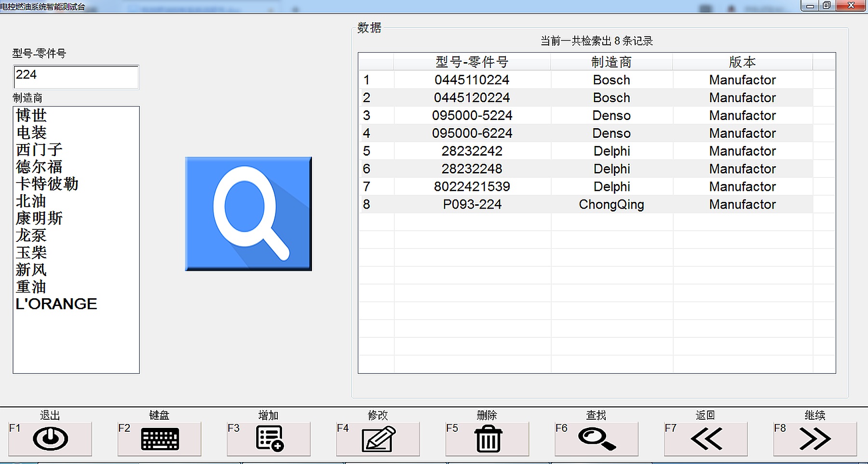The width and height of the screenshot is (868, 464).
Task: Select part number 0445120224
Action: [x=472, y=98]
